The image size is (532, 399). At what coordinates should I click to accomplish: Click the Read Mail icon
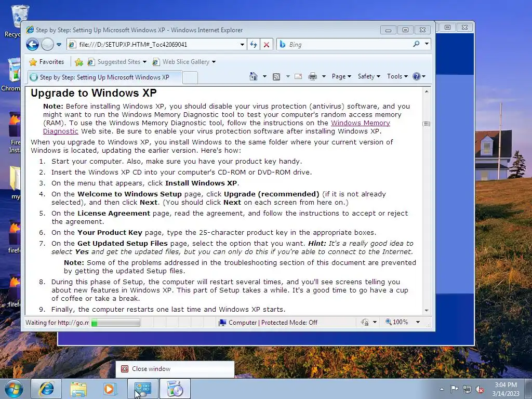[x=298, y=76]
